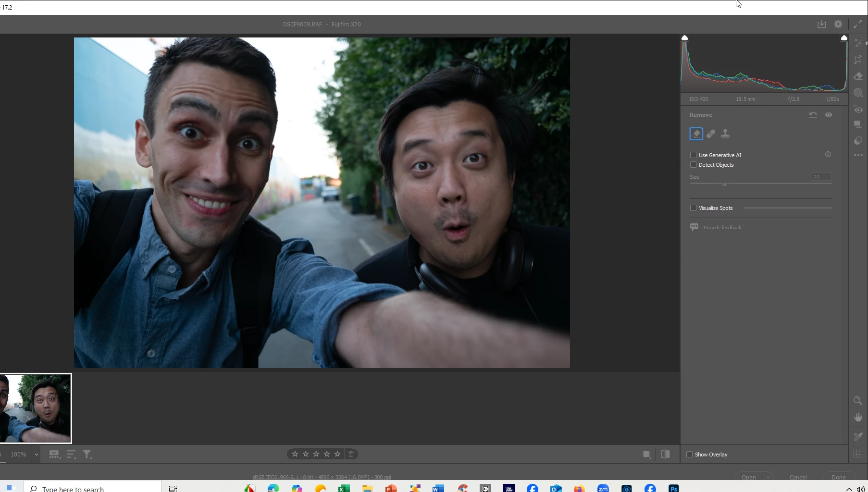Open more image settings (three dots)
Screen dimensions: 868x492
858,155
